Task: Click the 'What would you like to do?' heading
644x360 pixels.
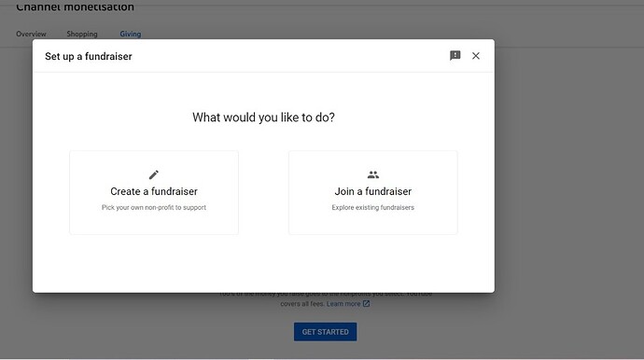Action: [264, 118]
